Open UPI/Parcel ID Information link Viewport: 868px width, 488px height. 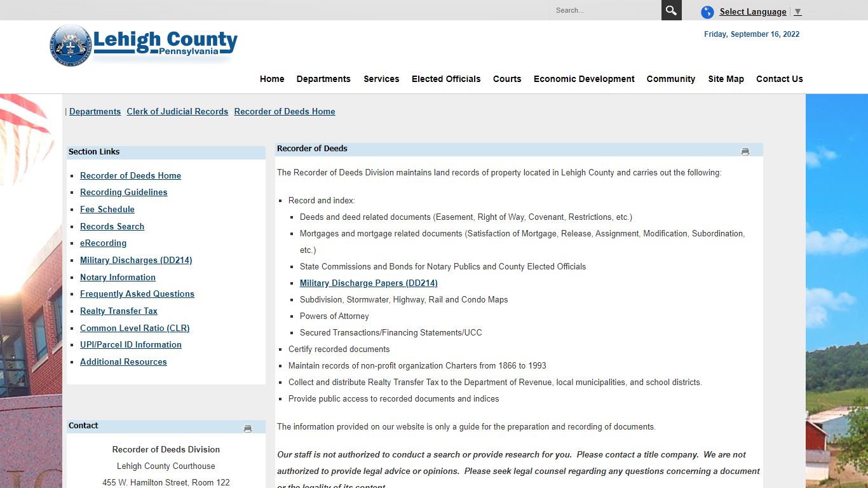pyautogui.click(x=131, y=344)
